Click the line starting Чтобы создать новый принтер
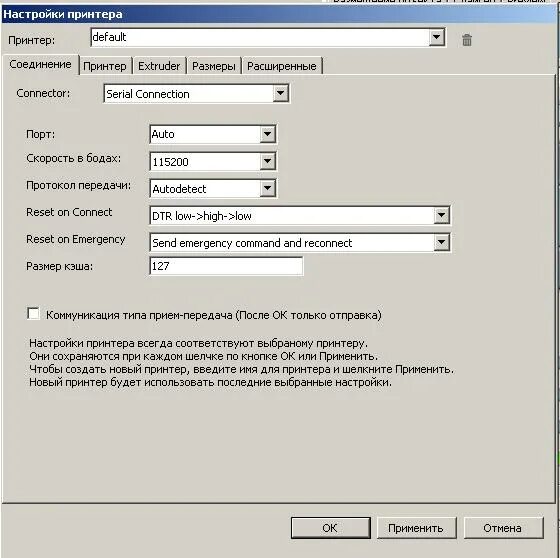Screen dimensions: 560x558 (x=241, y=369)
